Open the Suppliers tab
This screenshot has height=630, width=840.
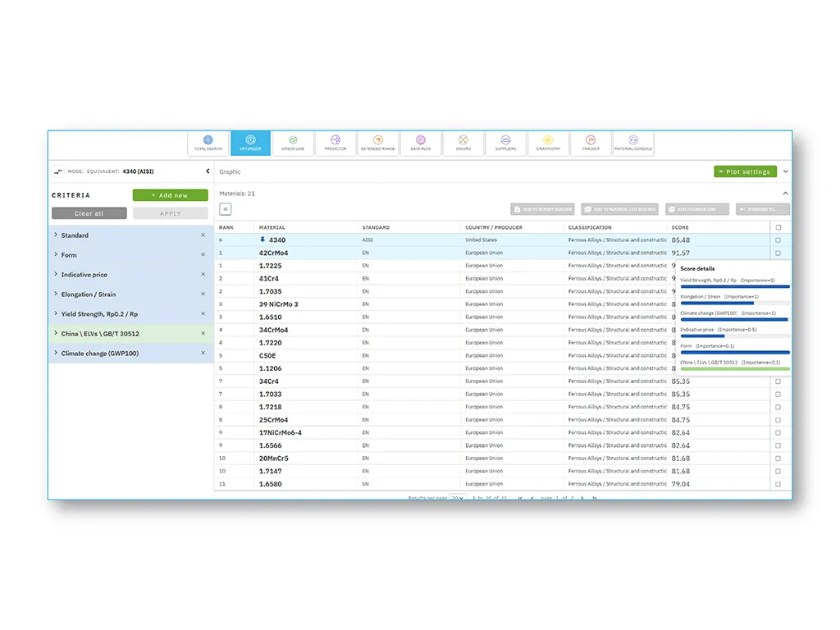click(506, 142)
